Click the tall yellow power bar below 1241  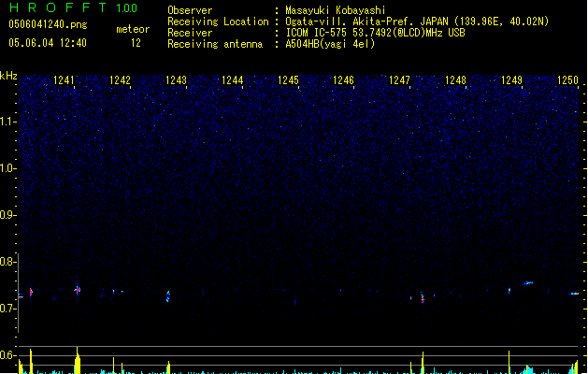78,361
